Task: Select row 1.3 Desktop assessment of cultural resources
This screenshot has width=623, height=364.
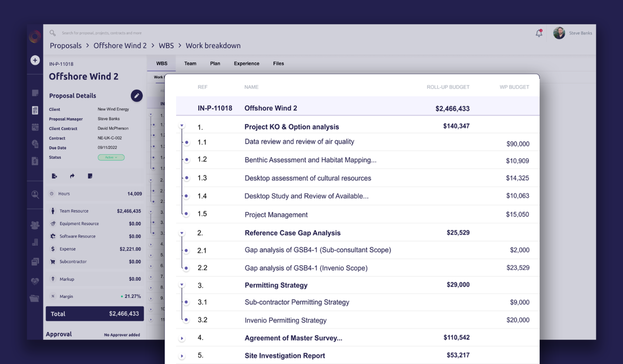Action: tap(358, 178)
